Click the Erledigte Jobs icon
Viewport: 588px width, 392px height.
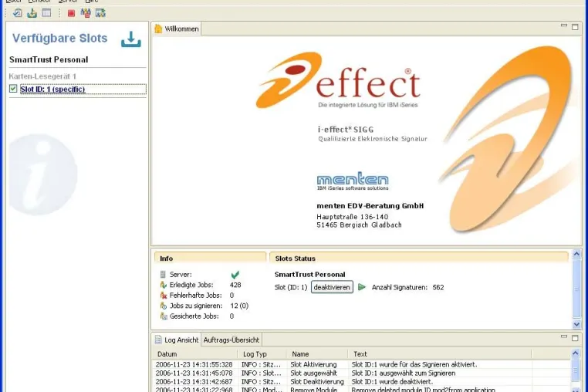(163, 285)
